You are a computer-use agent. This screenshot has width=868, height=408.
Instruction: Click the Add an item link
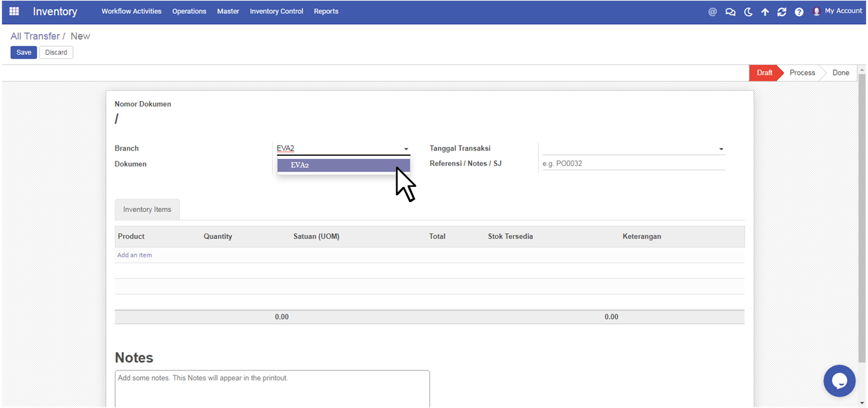pyautogui.click(x=134, y=255)
